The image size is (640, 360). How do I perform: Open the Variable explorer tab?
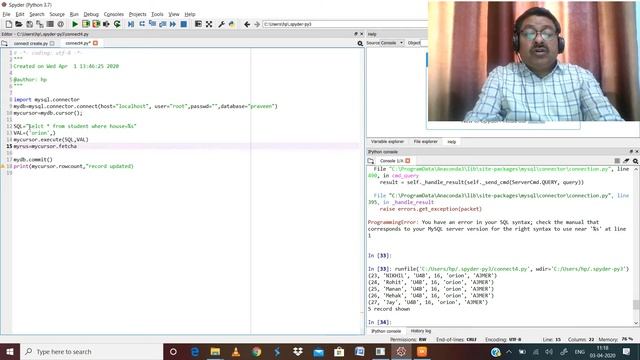point(387,142)
